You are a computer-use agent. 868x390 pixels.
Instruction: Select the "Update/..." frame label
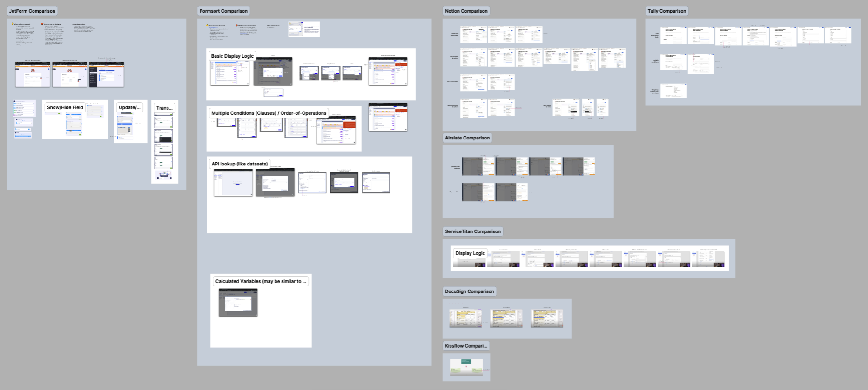[x=129, y=107]
